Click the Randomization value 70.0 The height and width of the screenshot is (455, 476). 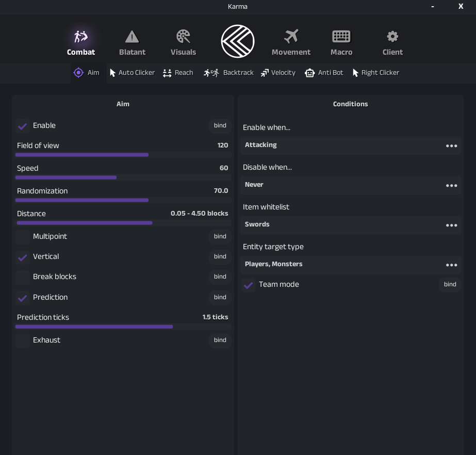(x=221, y=191)
